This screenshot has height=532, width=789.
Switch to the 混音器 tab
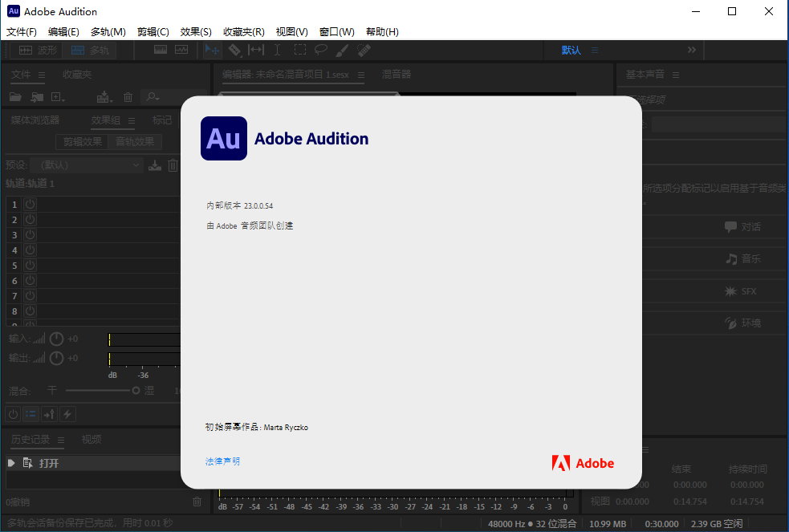click(397, 75)
